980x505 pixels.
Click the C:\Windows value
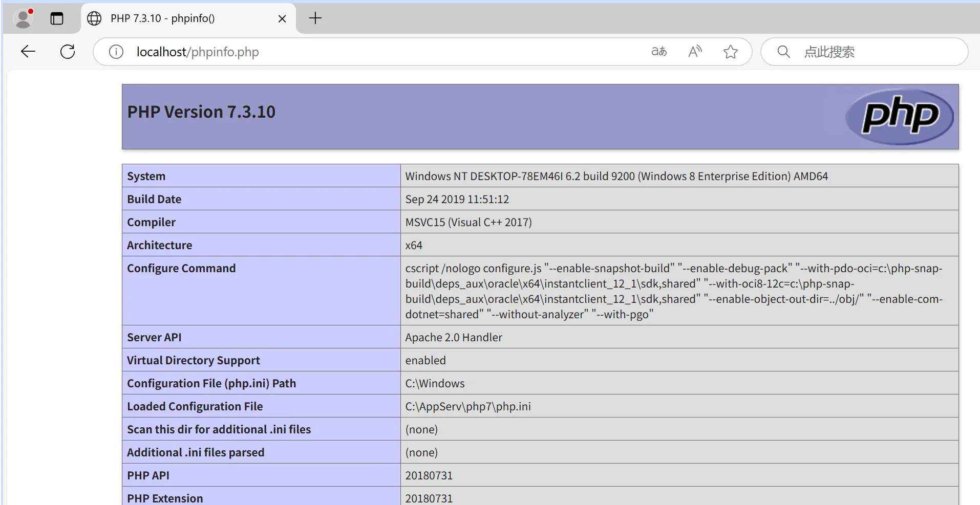(435, 383)
